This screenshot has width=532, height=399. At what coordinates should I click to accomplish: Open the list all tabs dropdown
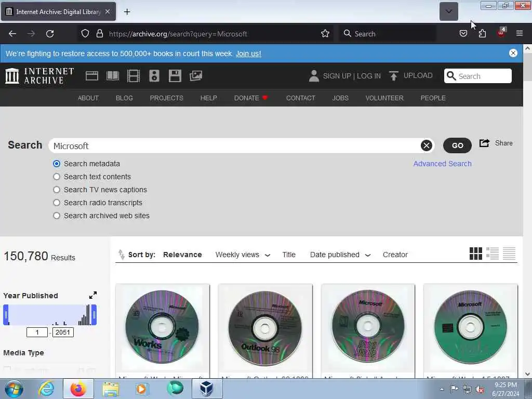[x=448, y=11]
